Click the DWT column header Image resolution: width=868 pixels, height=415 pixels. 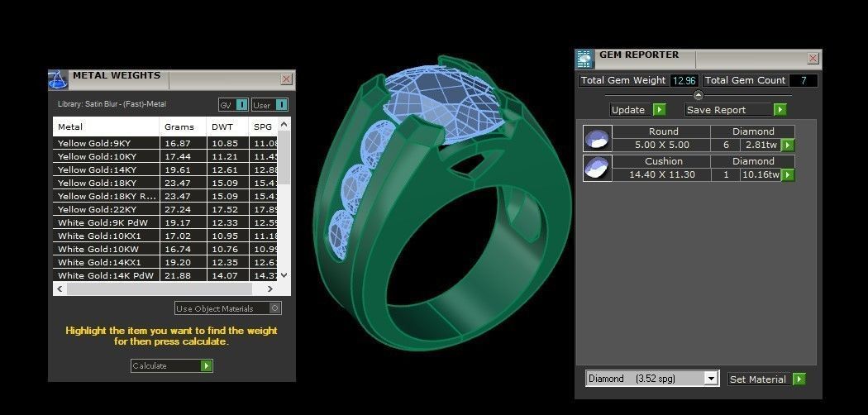tap(227, 126)
